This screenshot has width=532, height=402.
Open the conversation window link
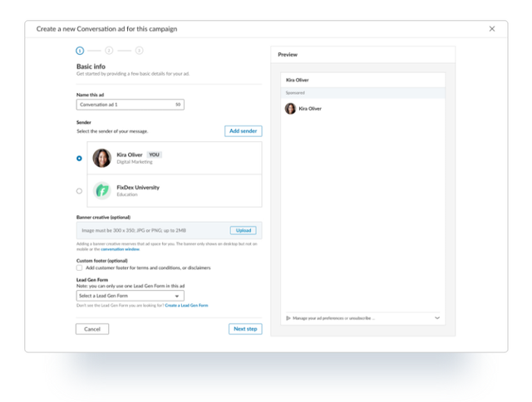click(120, 249)
